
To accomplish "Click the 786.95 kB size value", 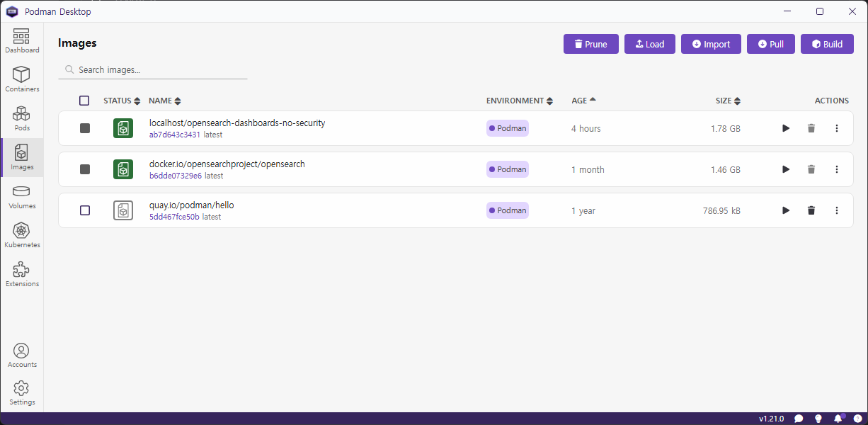I will (722, 210).
